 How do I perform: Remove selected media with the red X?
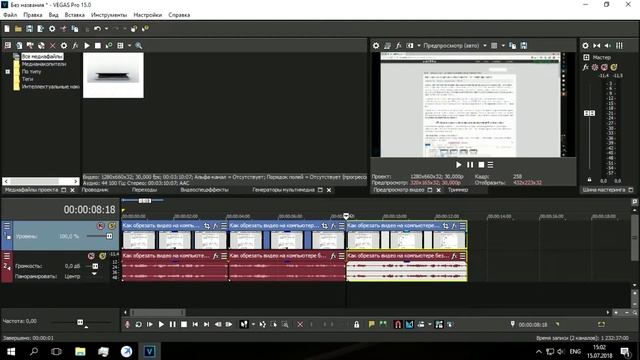[x=52, y=46]
